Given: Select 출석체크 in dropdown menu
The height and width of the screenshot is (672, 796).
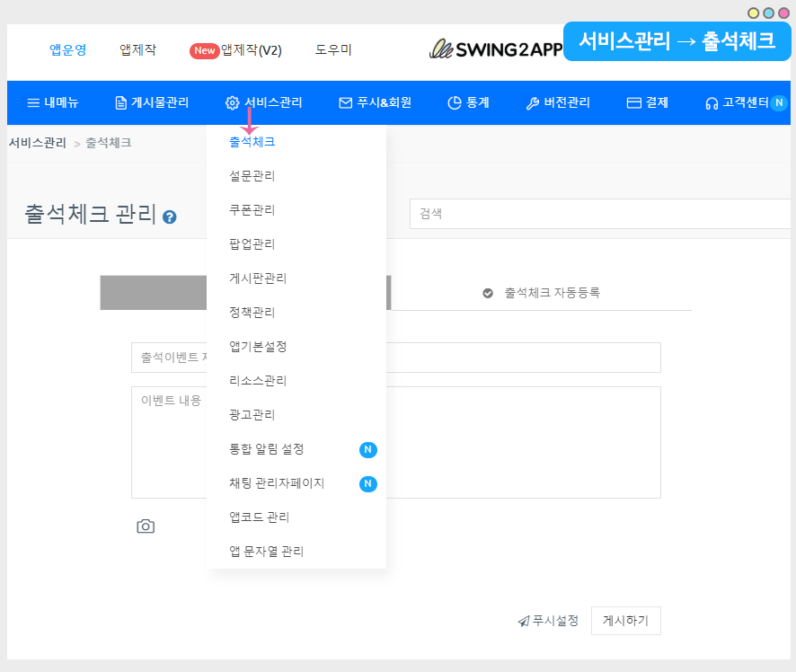Looking at the screenshot, I should tap(252, 142).
